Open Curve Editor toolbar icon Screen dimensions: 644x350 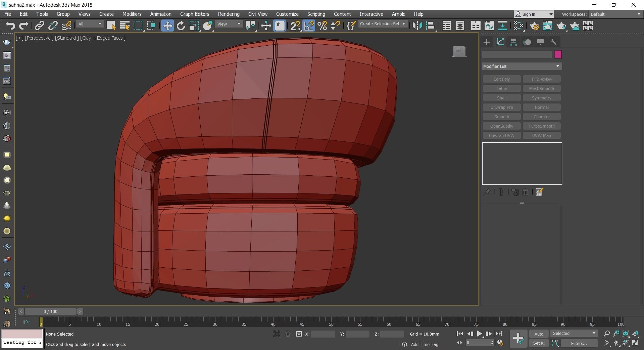[489, 26]
